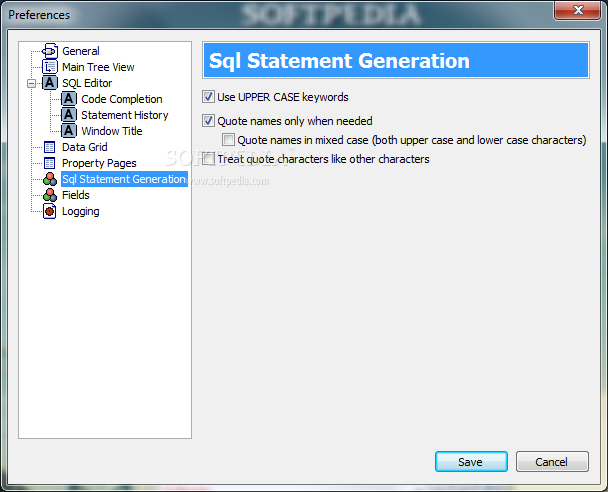The width and height of the screenshot is (608, 492).
Task: Collapse the SQL Editor tree node
Action: point(31,83)
